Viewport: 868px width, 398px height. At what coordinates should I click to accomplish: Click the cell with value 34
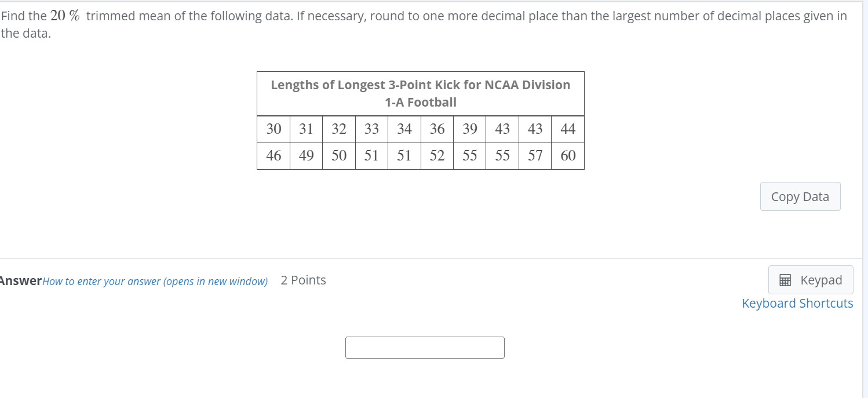pyautogui.click(x=404, y=129)
